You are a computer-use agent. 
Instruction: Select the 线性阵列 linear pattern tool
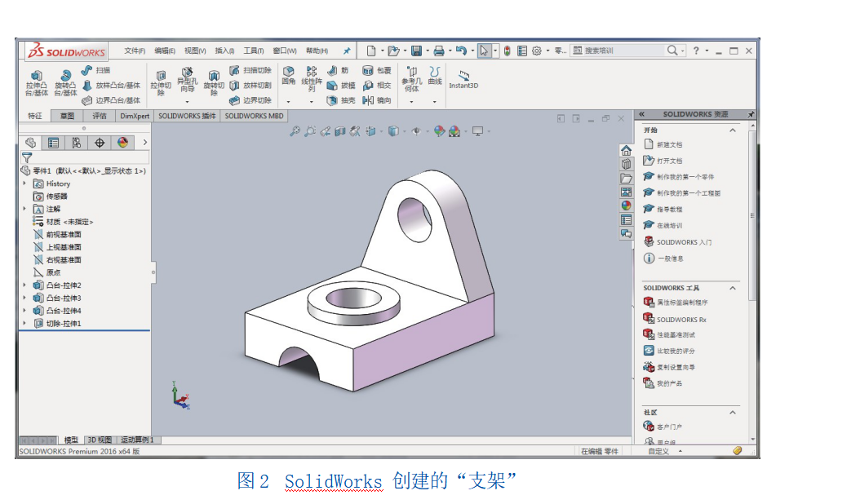point(312,80)
